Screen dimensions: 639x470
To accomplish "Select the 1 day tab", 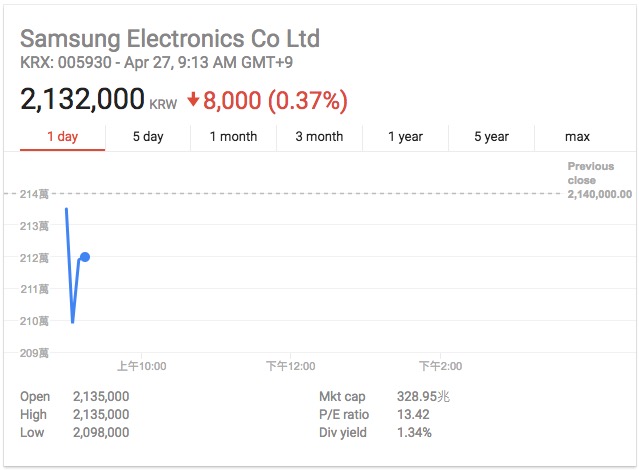I will coord(62,137).
